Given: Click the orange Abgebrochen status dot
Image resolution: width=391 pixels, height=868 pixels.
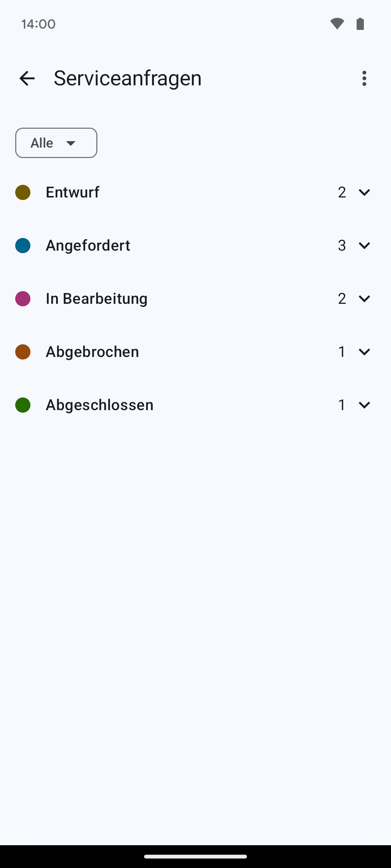Looking at the screenshot, I should tap(23, 352).
